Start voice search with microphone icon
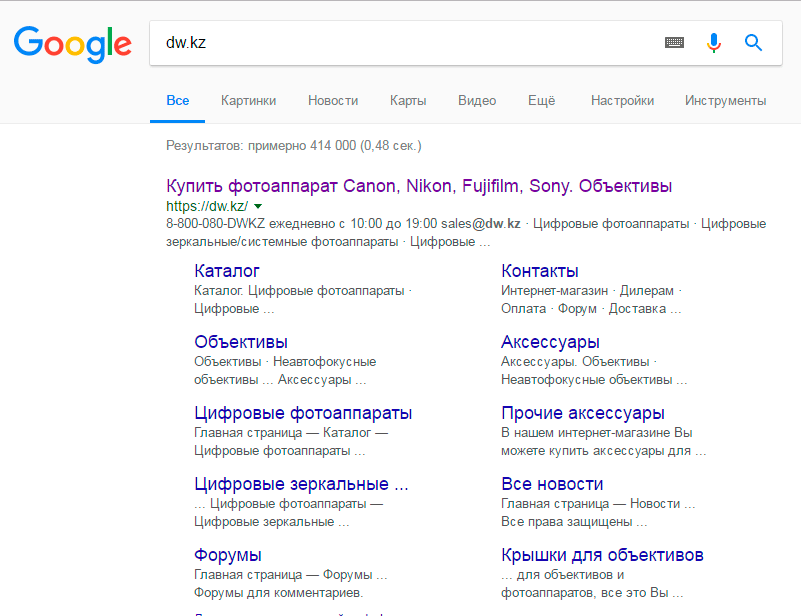 [714, 43]
